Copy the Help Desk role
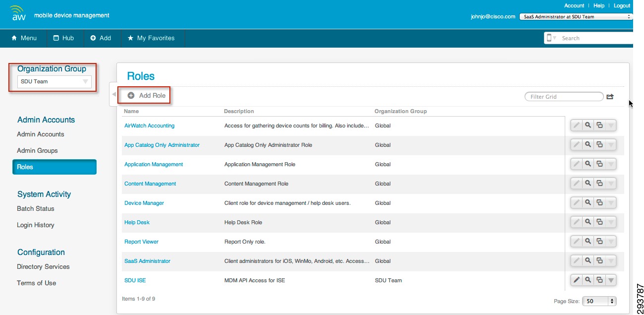This screenshot has width=644, height=315. (599, 222)
